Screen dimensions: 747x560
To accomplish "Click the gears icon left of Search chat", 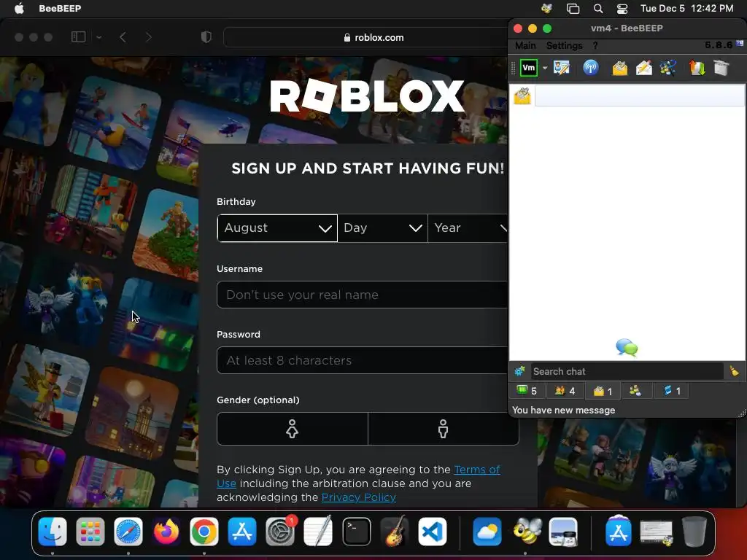I will 519,371.
